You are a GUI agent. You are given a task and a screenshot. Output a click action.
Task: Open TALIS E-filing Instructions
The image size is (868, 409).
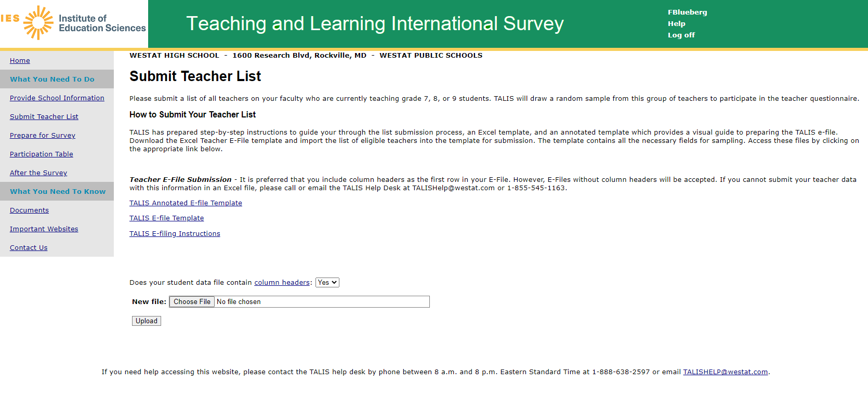tap(175, 234)
